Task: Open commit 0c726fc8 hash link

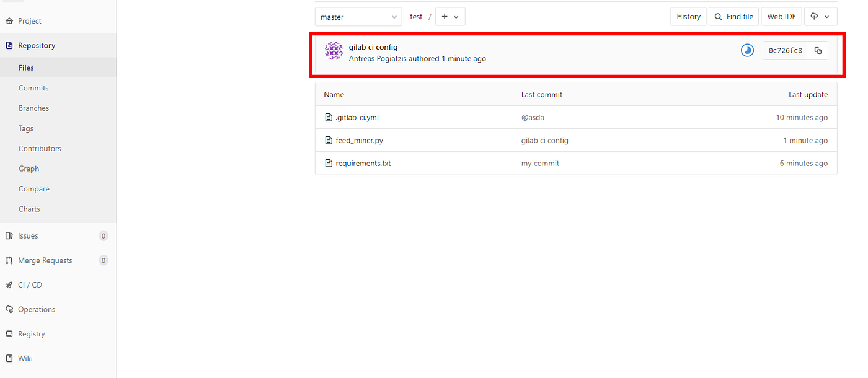Action: point(786,50)
